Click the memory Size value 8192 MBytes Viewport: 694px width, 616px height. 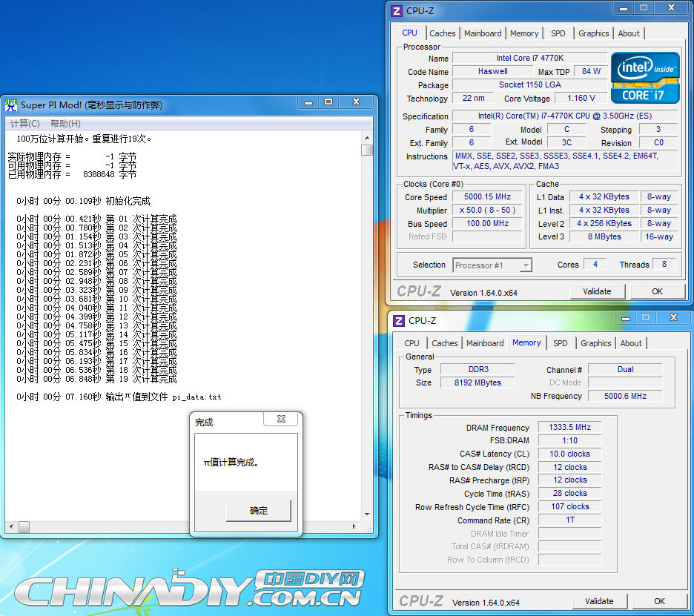tap(478, 382)
